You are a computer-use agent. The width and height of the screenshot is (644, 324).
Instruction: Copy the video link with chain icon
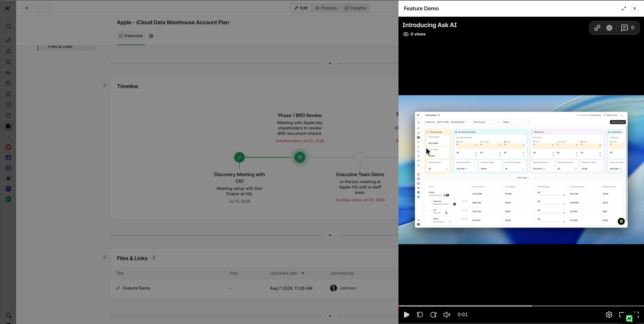pyautogui.click(x=597, y=28)
